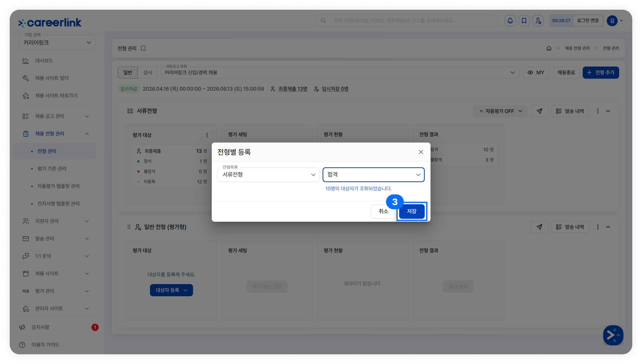Open more options in 서류전형 header
Viewport: 642px width, 364px height.
[x=598, y=111]
